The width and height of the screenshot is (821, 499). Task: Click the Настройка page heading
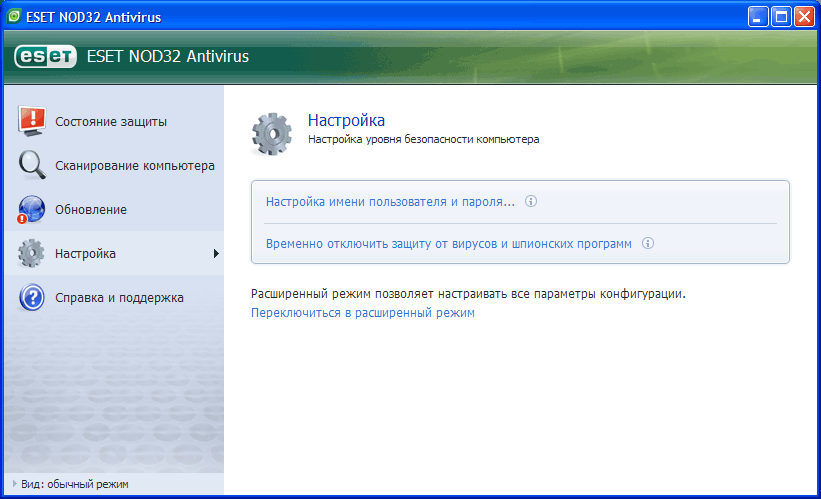(x=346, y=120)
